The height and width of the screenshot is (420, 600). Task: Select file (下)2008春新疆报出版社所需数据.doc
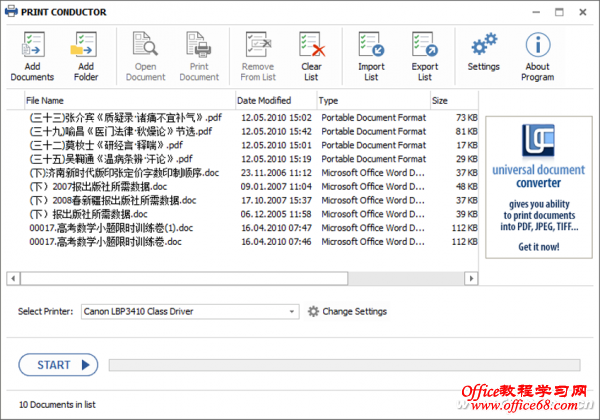coord(112,200)
